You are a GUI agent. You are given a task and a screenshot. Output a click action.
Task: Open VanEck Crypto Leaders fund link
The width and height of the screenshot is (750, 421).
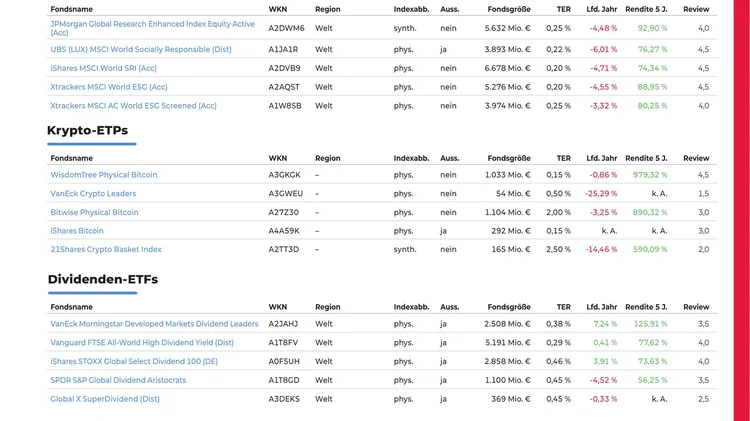(x=93, y=193)
